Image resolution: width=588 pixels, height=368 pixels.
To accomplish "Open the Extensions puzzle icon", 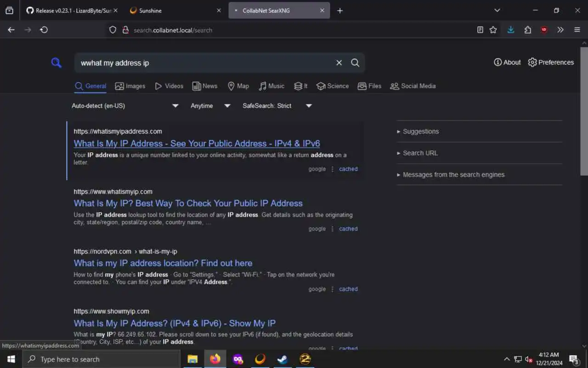I will (x=527, y=30).
